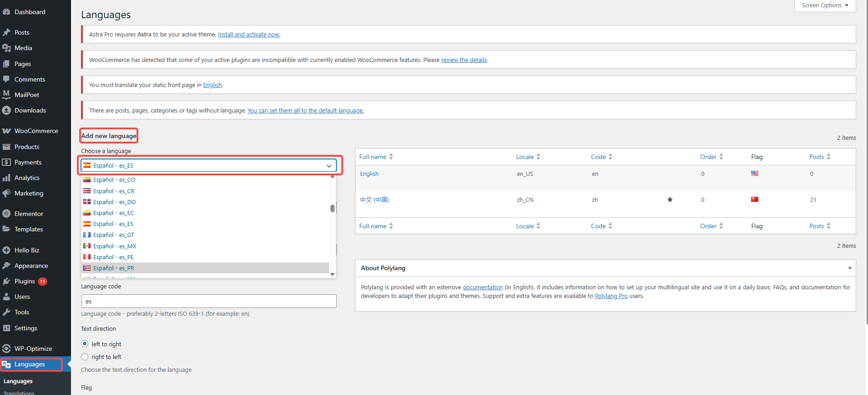Choose Español - es_PR from list
Screen dimensions: 868x395
pos(205,268)
